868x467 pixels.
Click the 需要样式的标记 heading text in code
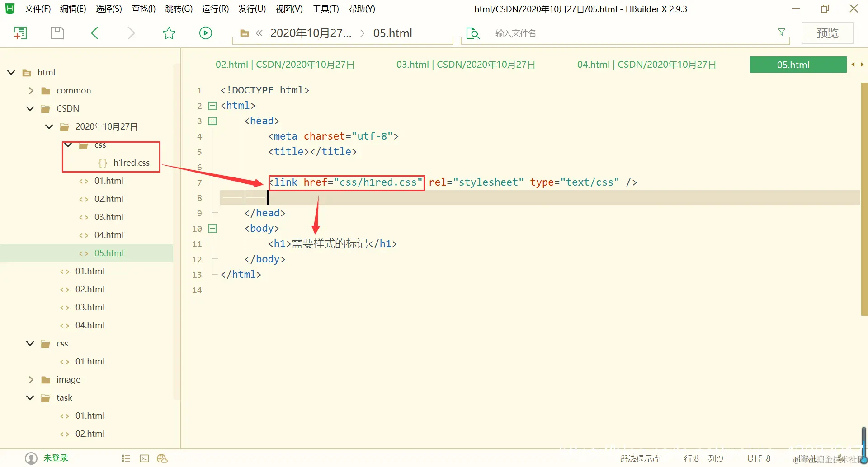[x=330, y=244]
